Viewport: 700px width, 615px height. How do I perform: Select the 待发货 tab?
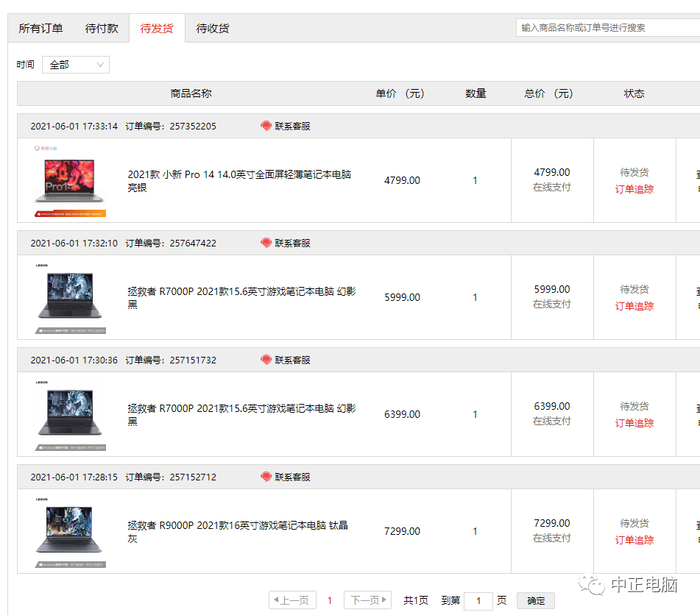point(157,28)
